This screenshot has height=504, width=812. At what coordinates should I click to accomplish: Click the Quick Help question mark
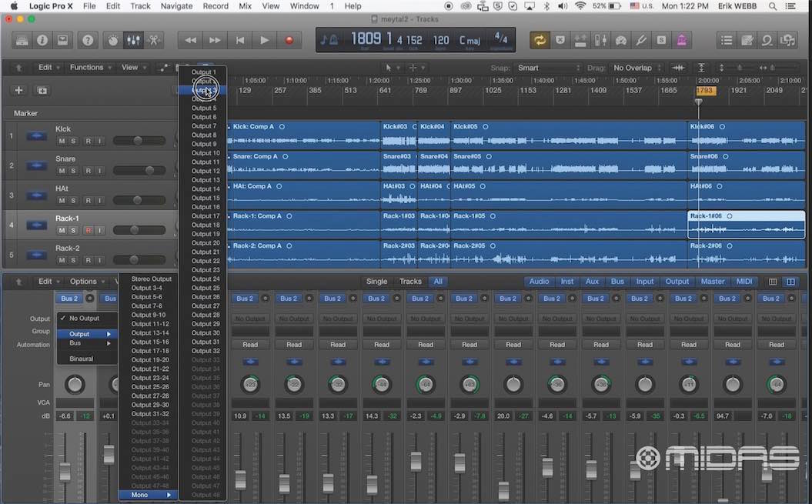point(89,40)
